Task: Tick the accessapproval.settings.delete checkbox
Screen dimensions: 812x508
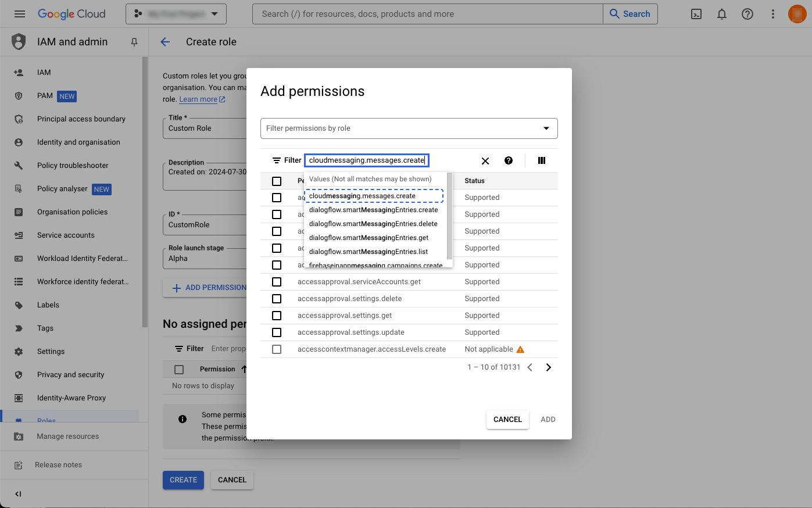Action: [x=277, y=299]
